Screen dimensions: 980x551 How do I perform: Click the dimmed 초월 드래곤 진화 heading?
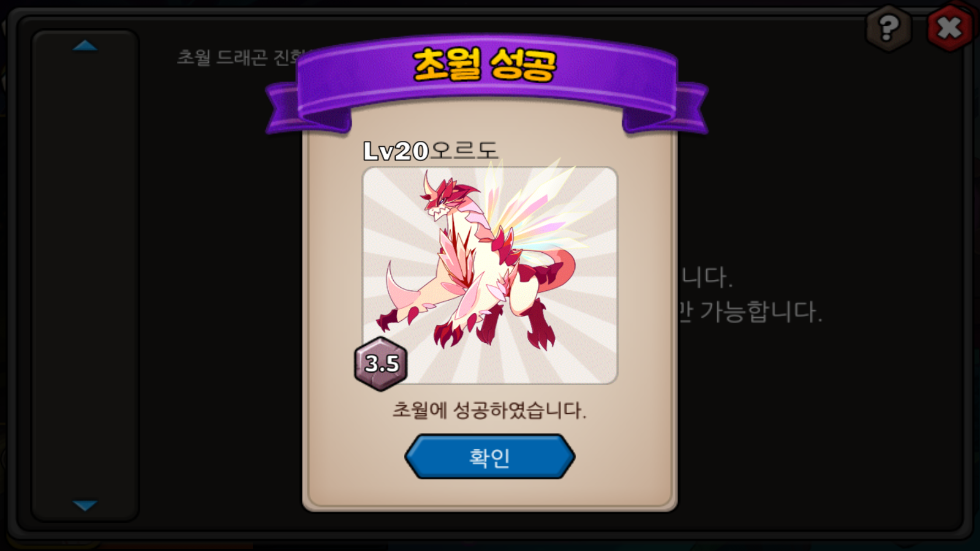click(x=239, y=57)
